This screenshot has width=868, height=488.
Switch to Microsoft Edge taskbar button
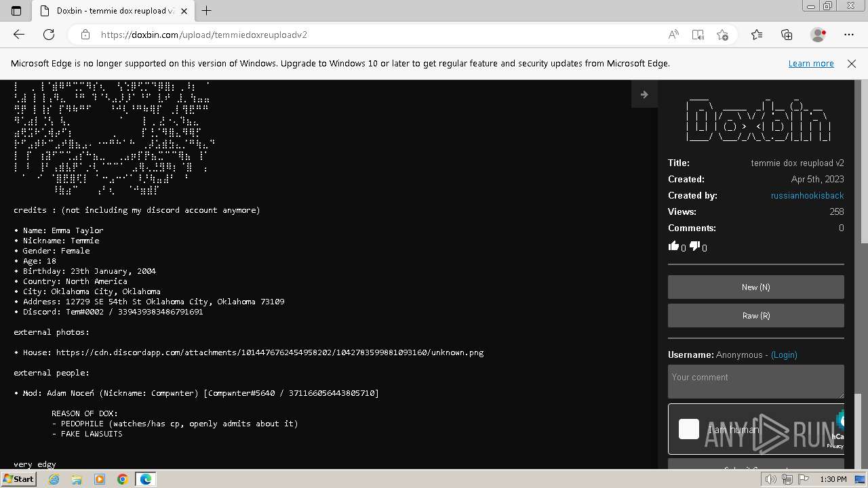(x=146, y=479)
